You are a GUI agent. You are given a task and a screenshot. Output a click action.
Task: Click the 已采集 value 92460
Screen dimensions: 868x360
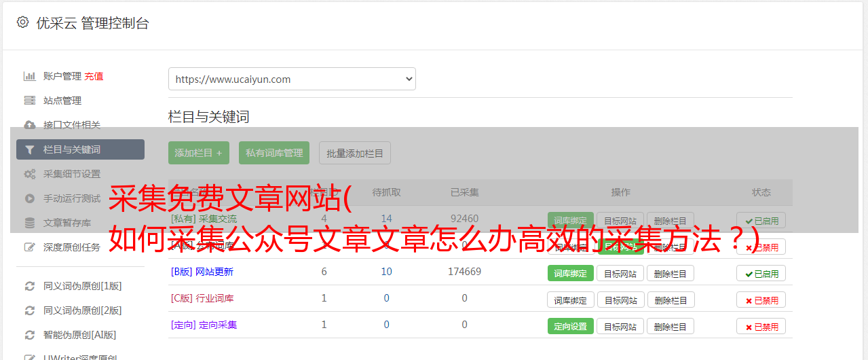tap(464, 219)
